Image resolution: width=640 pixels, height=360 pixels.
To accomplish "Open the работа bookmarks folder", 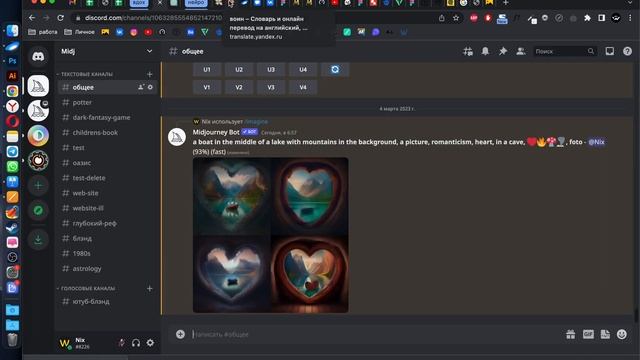I will coord(43,32).
